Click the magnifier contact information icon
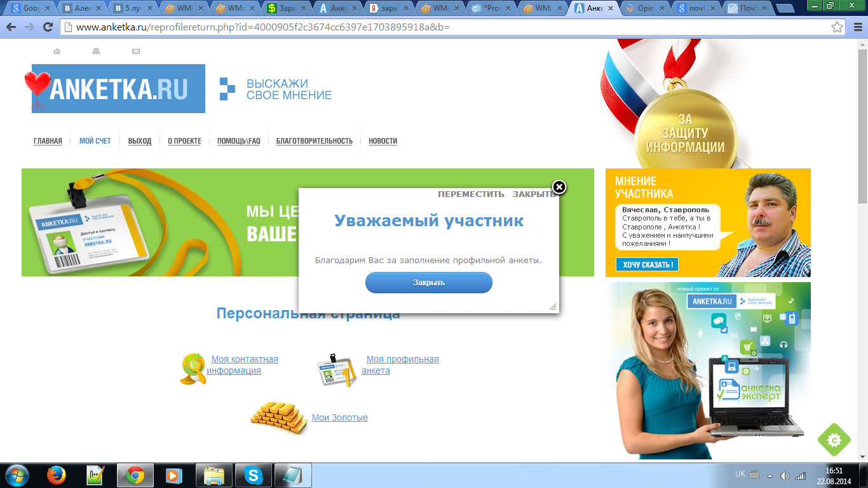 193,369
